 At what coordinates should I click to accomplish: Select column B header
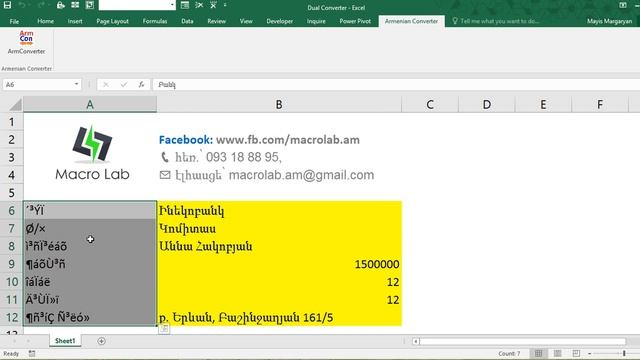pyautogui.click(x=279, y=104)
